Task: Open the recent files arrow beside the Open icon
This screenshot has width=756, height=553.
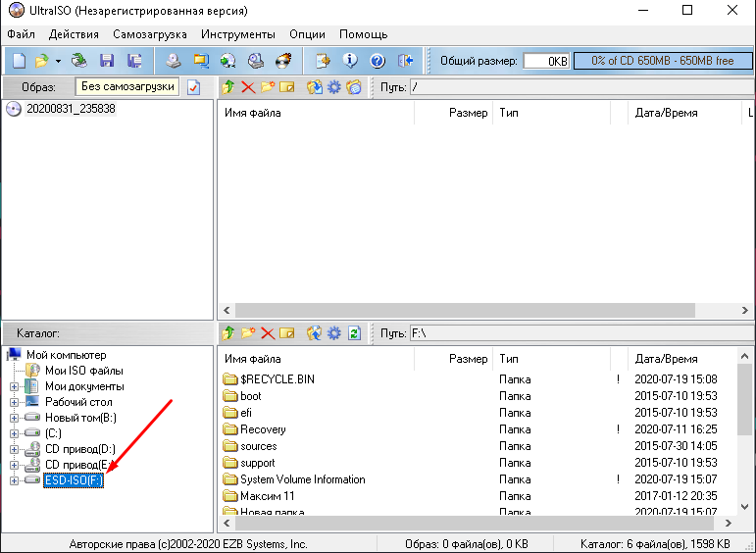Action: [x=58, y=61]
